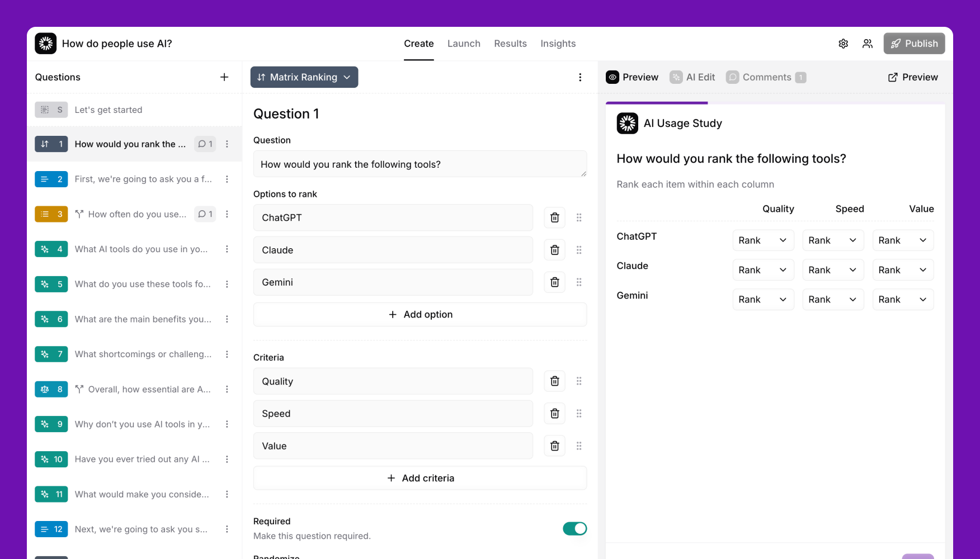Click the Publish button
This screenshot has height=559, width=980.
pos(914,43)
